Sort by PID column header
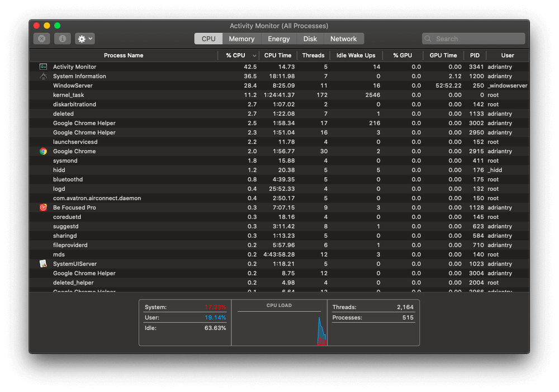 [x=475, y=55]
